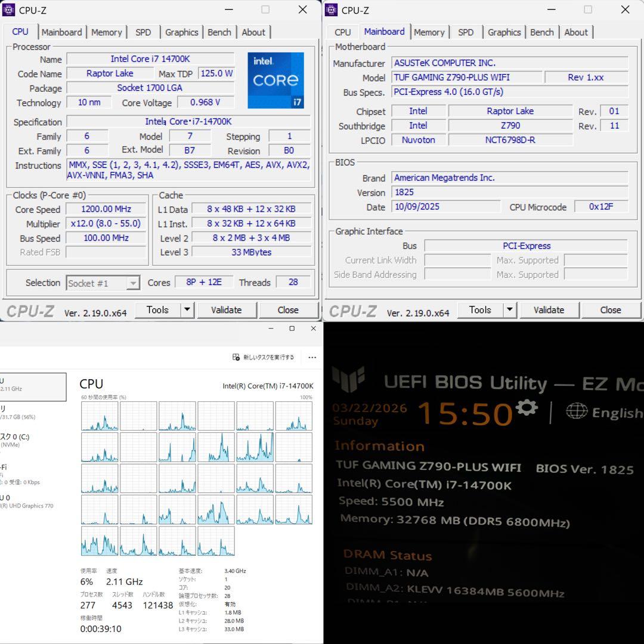Switch to Mainboard tab in the CPU-info CPU-Z window
This screenshot has height=644, width=644.
click(61, 32)
